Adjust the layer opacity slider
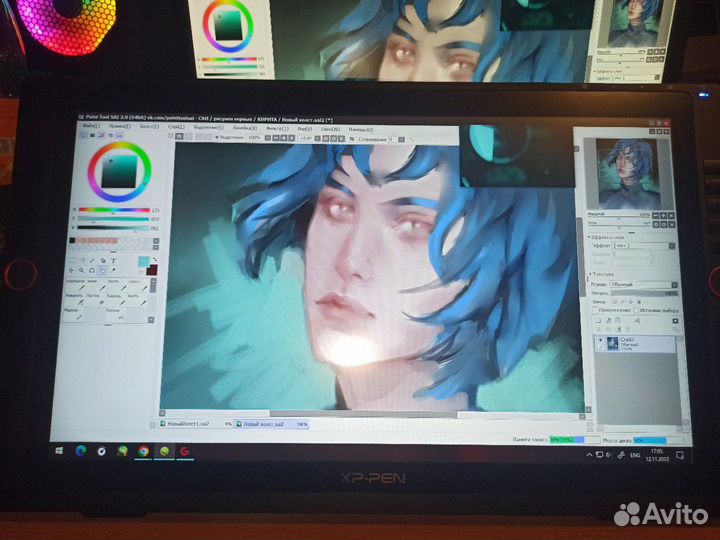The width and height of the screenshot is (720, 540). 645,293
